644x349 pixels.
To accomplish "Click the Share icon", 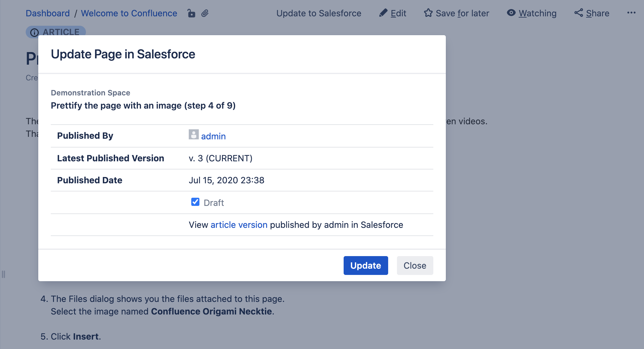I will tap(578, 13).
